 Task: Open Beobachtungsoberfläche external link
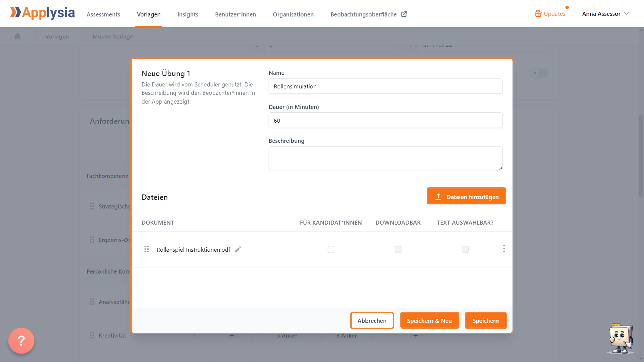(369, 14)
